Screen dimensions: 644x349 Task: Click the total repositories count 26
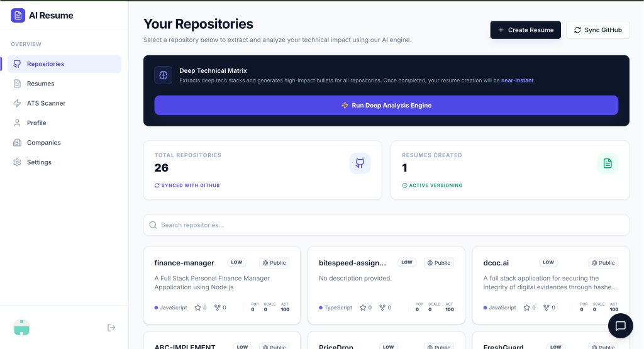162,168
